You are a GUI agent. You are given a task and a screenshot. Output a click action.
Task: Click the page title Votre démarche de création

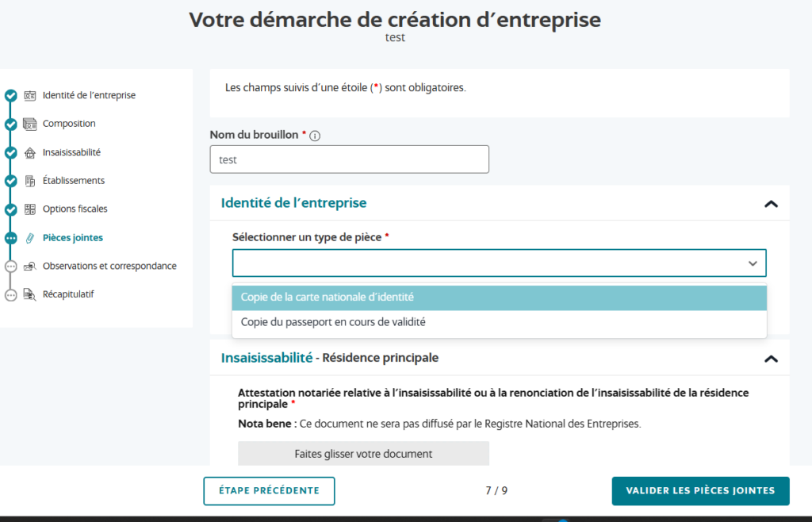tap(395, 20)
